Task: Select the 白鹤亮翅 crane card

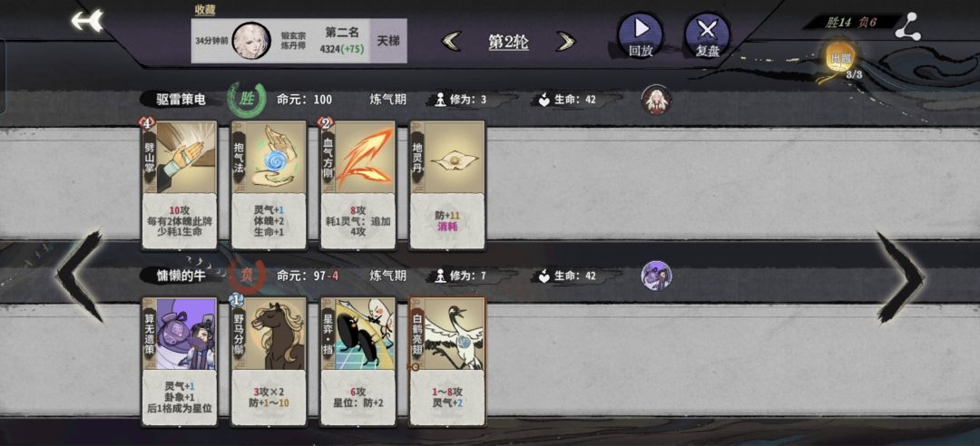Action: point(446,361)
